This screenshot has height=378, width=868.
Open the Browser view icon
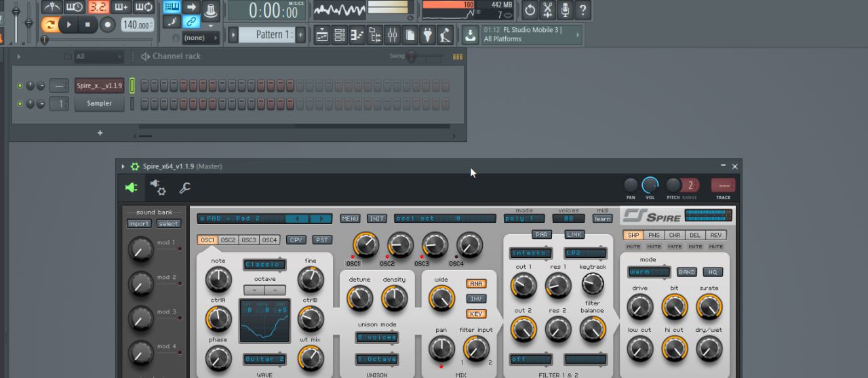point(375,35)
